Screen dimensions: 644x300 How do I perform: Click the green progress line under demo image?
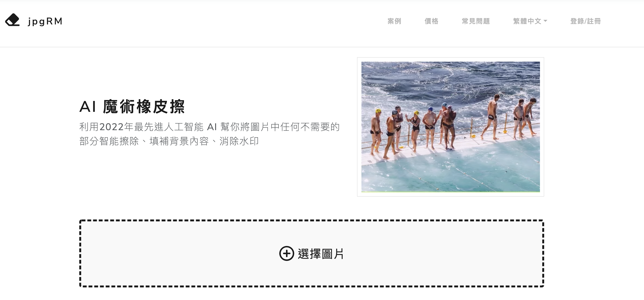pyautogui.click(x=450, y=192)
